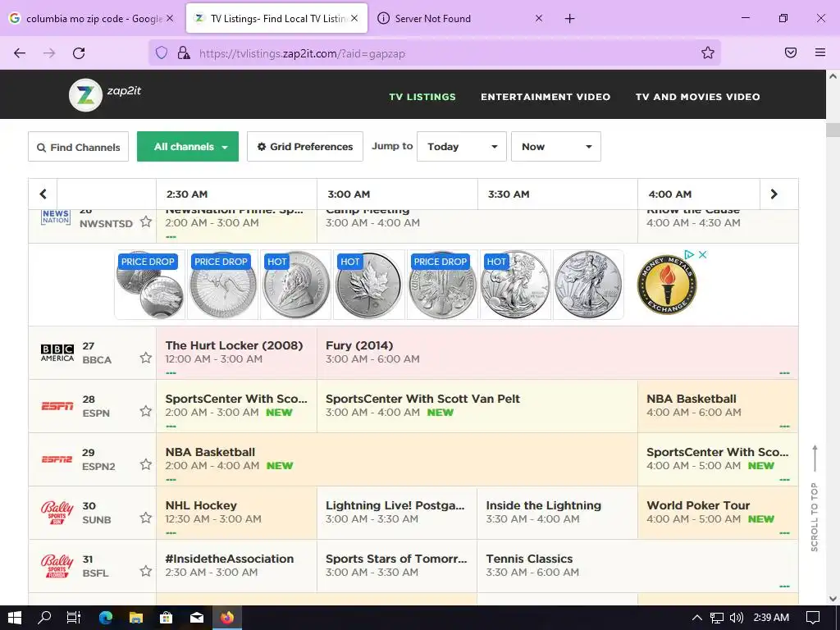Open #InsidetheAssociation listing
This screenshot has height=630, width=840.
coord(237,566)
